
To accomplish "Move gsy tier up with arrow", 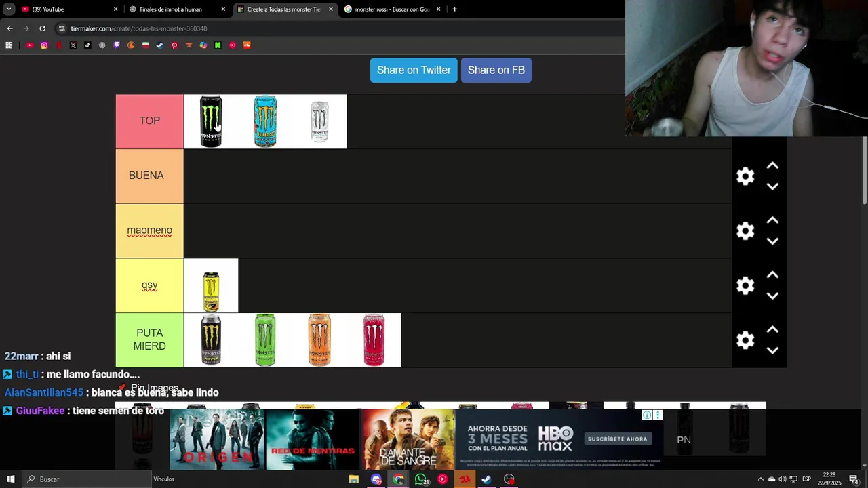I will click(x=772, y=275).
